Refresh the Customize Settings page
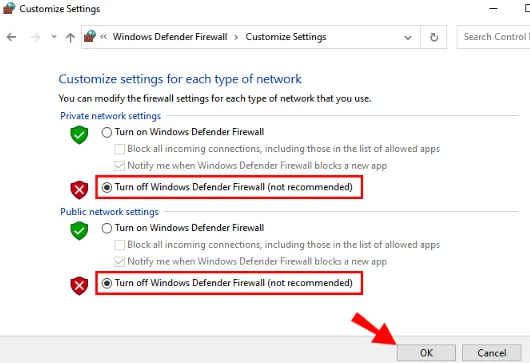This screenshot has height=363, width=530. coord(434,37)
